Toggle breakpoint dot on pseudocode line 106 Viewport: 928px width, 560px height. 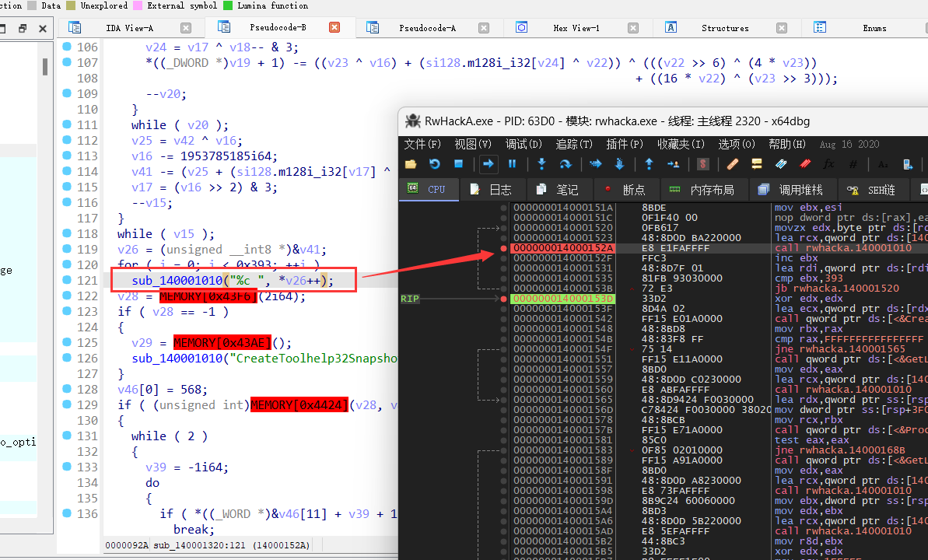coord(67,46)
